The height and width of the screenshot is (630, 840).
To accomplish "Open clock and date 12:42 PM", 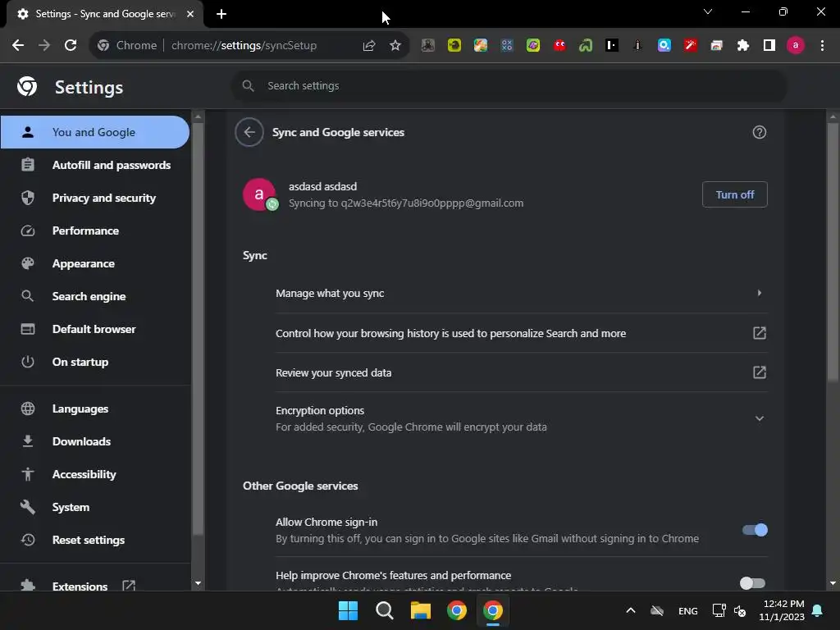I will [x=782, y=610].
